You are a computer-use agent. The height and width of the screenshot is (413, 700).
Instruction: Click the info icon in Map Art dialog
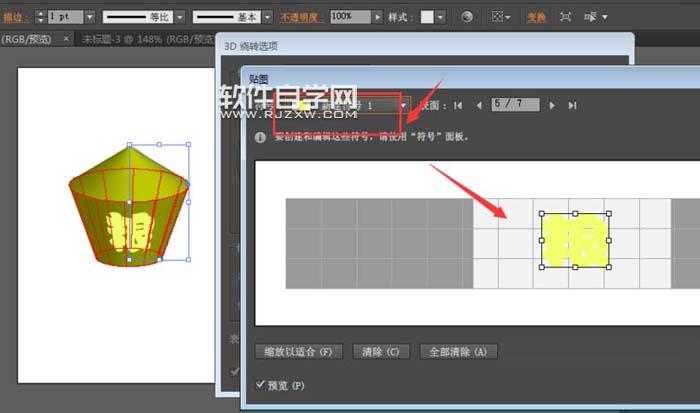point(260,138)
